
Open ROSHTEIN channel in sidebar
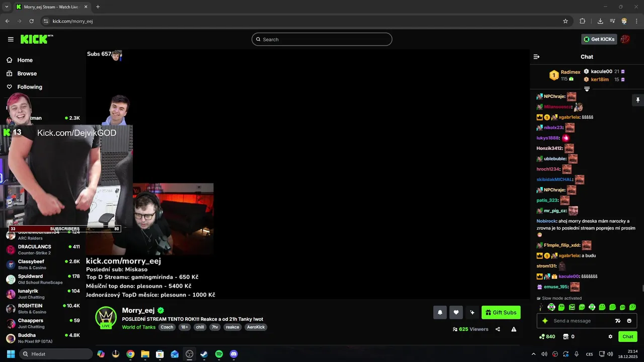point(43,308)
